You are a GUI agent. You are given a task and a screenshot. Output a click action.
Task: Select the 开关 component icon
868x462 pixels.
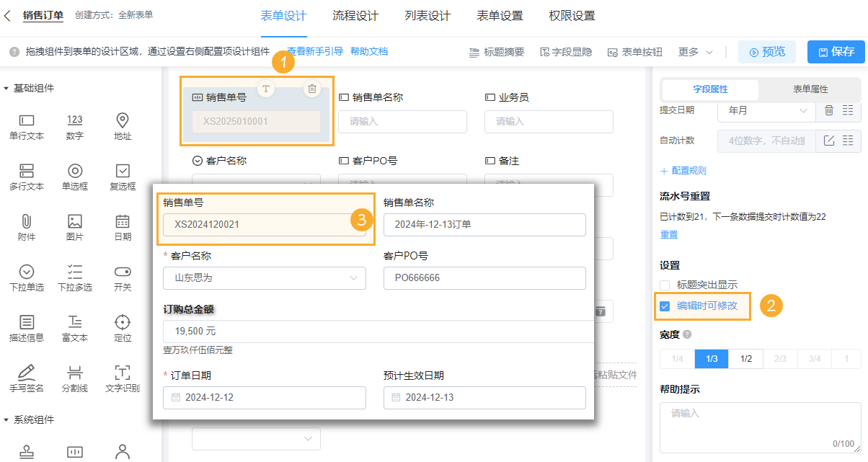(123, 275)
